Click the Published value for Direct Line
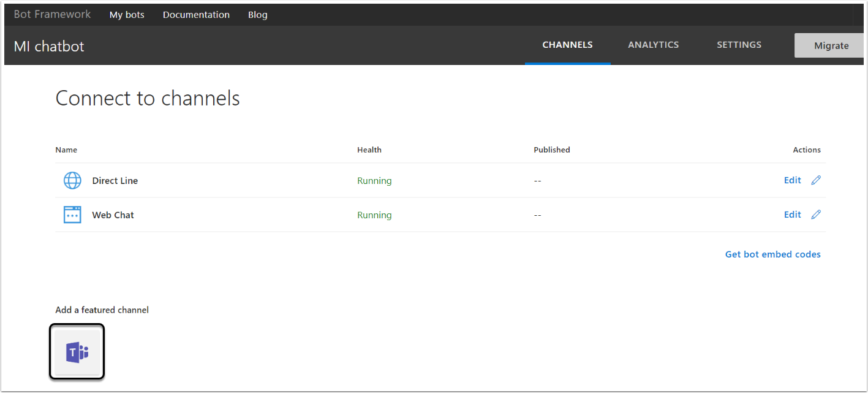This screenshot has height=393, width=868. tap(537, 181)
